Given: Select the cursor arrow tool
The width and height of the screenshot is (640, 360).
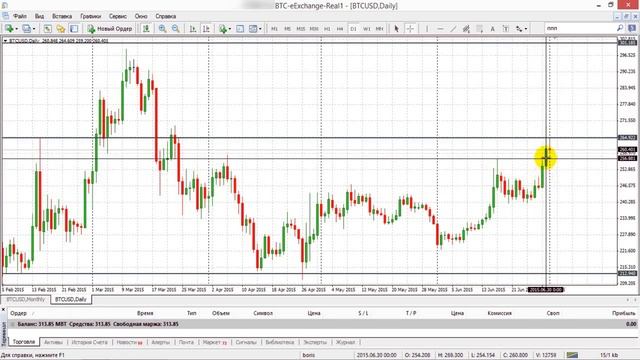Looking at the screenshot, I should pyautogui.click(x=396, y=29).
